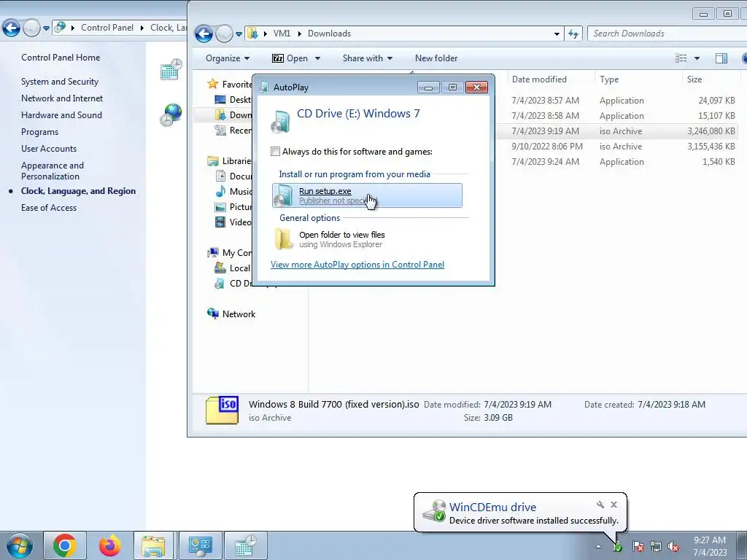Click Control Panel in the breadcrumb path
Screen dimensions: 747x560
pyautogui.click(x=107, y=28)
